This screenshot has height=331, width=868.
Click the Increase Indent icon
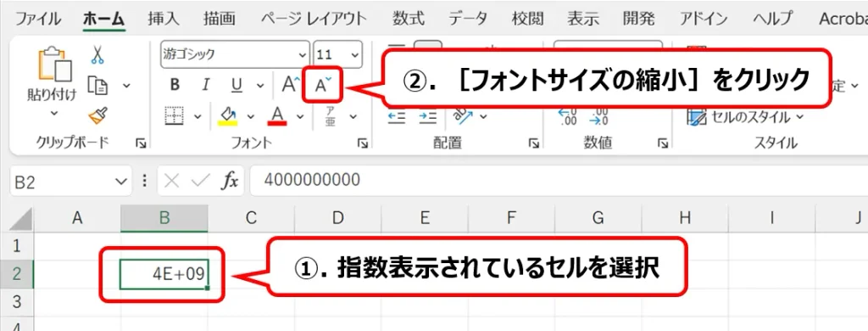pyautogui.click(x=428, y=116)
